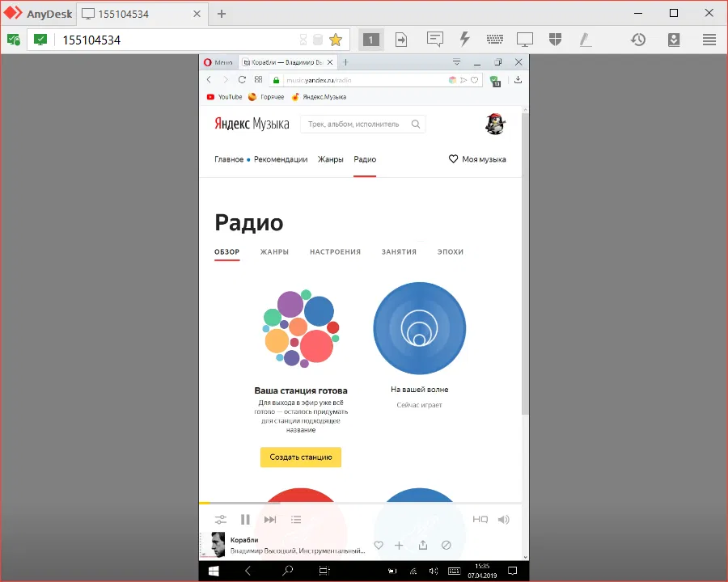Select the НАСТРОЕНИЯ tab
Viewport: 728px width, 582px height.
[335, 252]
